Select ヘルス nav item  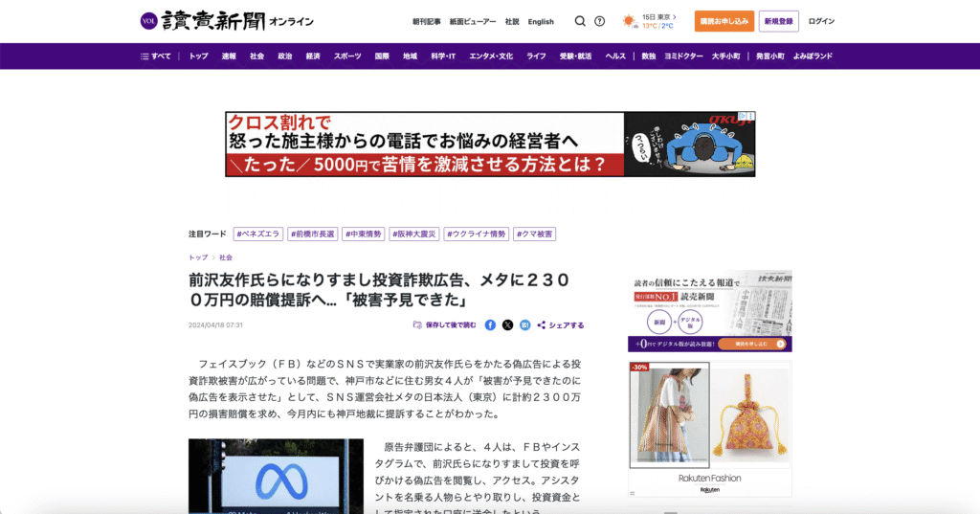(615, 56)
